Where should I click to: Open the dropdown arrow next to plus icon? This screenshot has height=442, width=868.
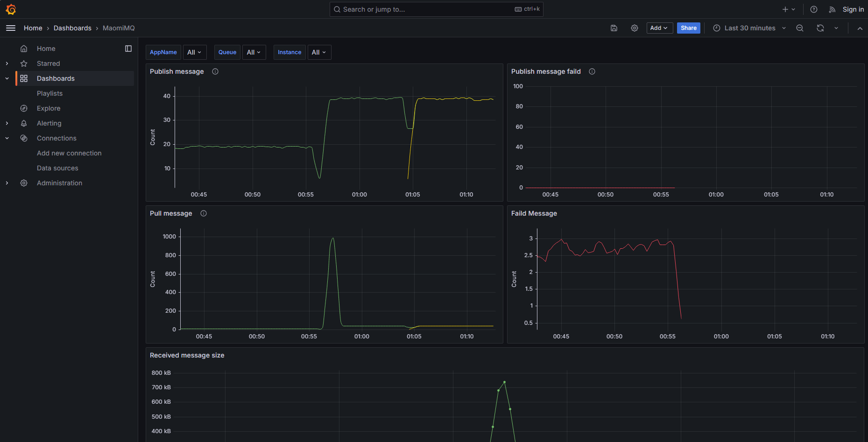click(x=793, y=9)
